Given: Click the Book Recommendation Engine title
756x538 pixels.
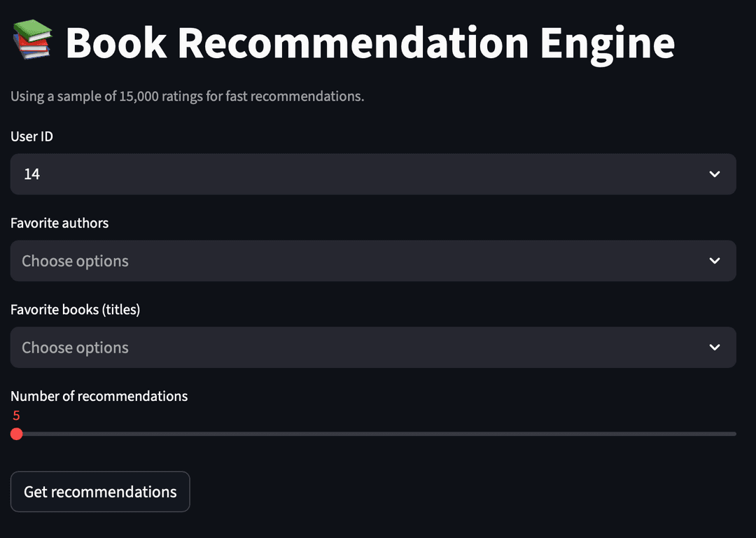Looking at the screenshot, I should (370, 42).
